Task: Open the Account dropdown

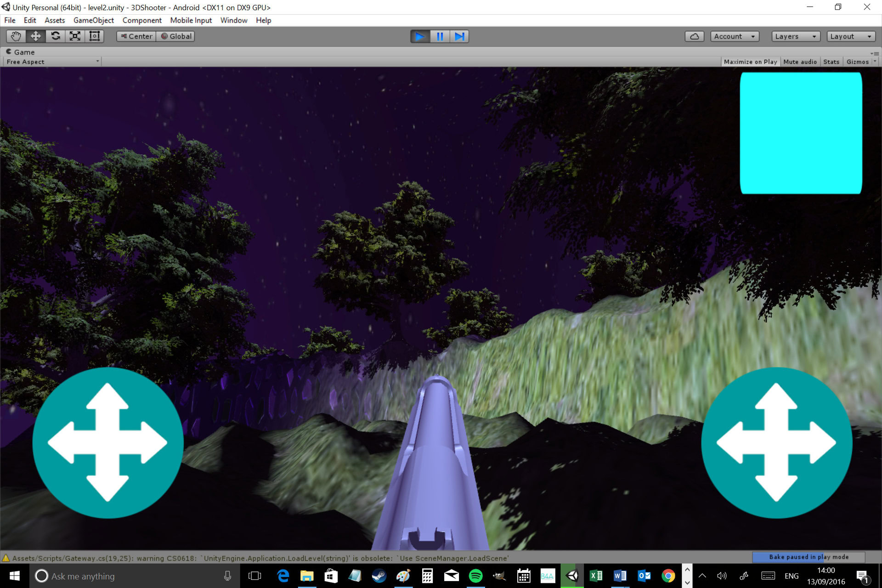Action: click(734, 36)
